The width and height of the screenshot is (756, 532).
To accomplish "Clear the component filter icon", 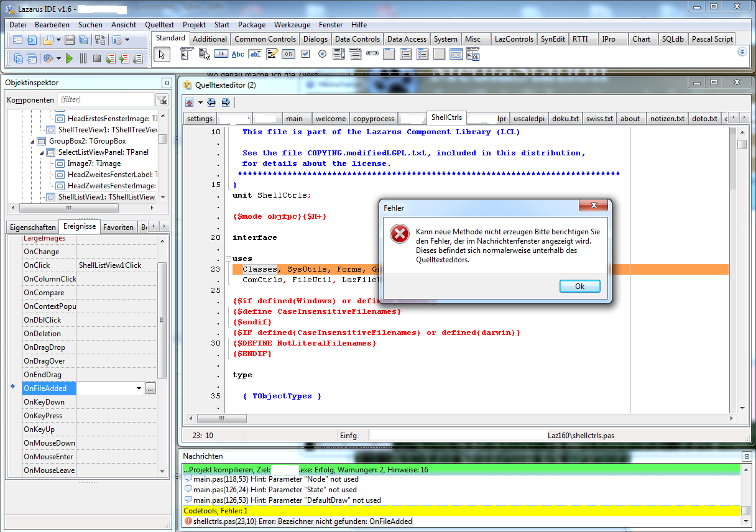I will pyautogui.click(x=162, y=100).
